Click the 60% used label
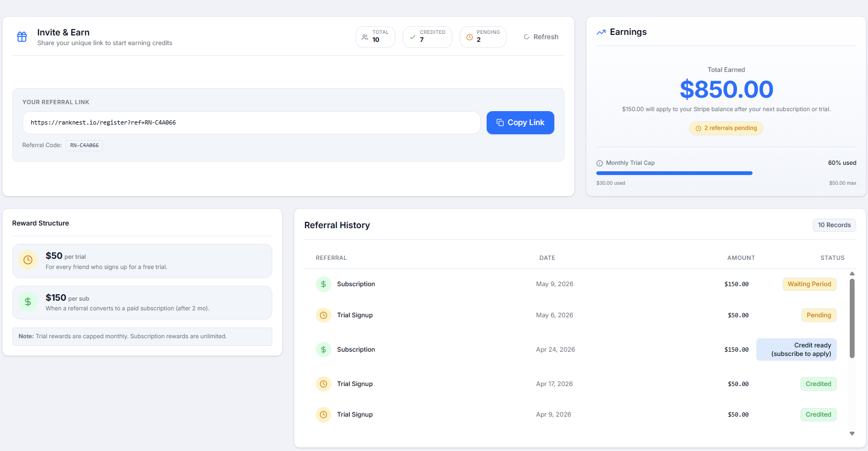 tap(842, 163)
